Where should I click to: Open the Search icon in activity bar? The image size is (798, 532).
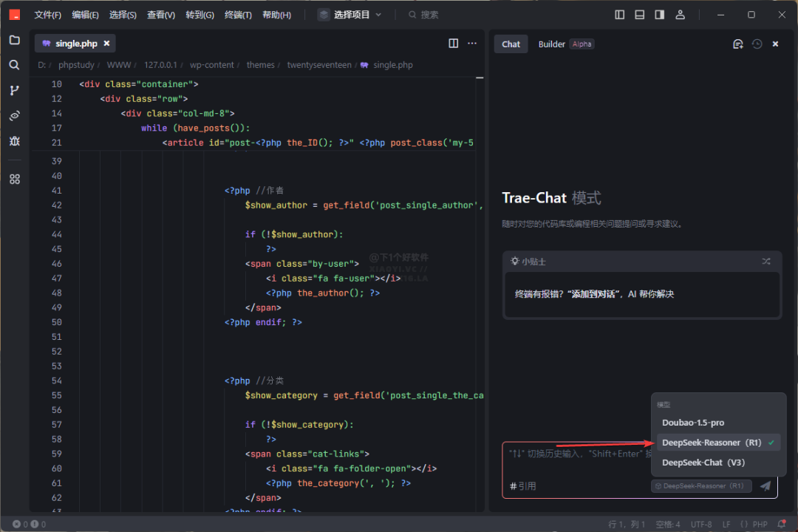pyautogui.click(x=14, y=65)
